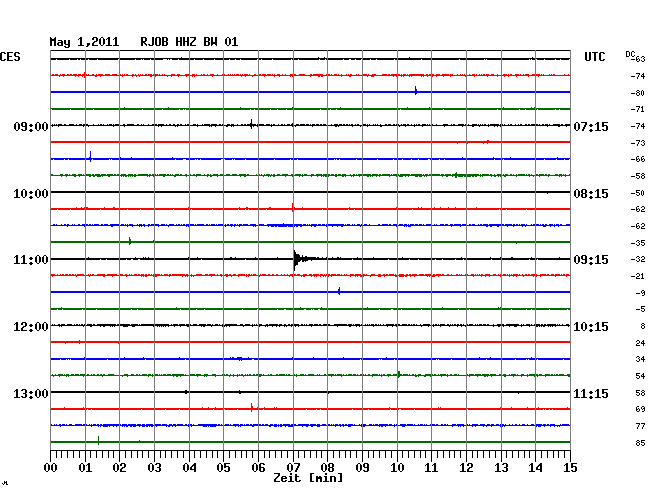Image resolution: width=650 pixels, height=494 pixels.
Task: Click the 09:15 UTC time label
Action: click(591, 260)
